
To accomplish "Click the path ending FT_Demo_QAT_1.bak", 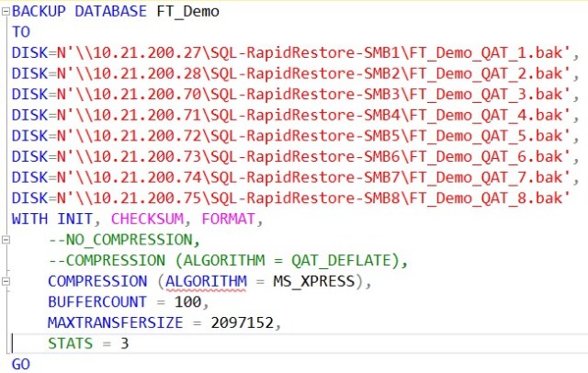I will [313, 53].
